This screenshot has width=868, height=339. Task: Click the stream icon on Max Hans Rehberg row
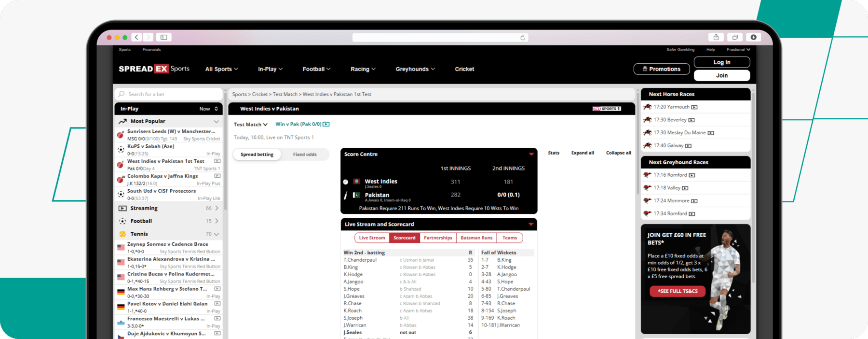coord(217,289)
